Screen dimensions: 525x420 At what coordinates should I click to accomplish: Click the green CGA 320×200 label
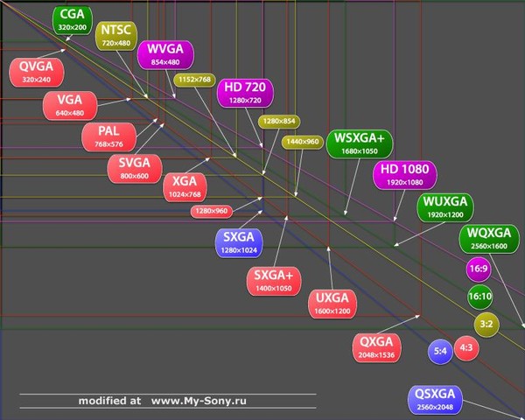tap(73, 20)
